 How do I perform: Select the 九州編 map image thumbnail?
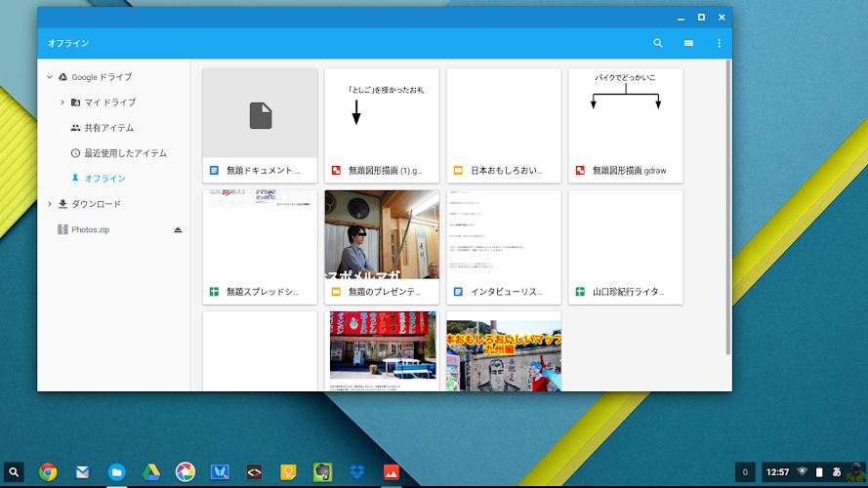tap(504, 350)
